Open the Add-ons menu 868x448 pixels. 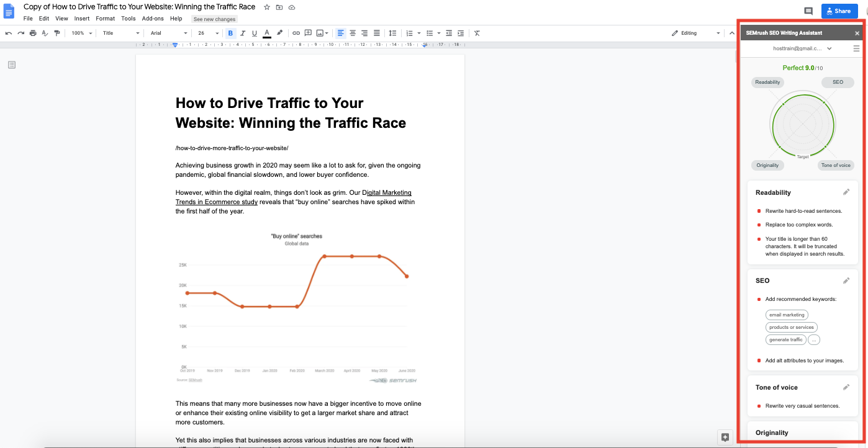pos(153,19)
